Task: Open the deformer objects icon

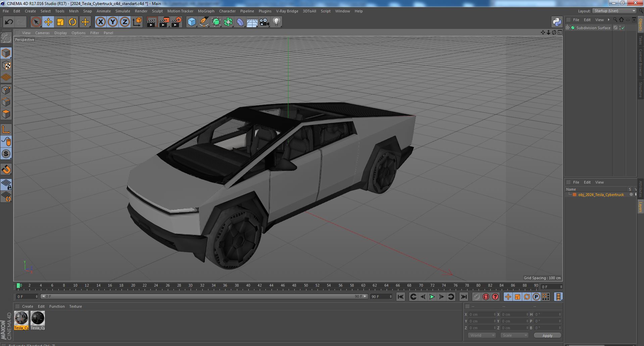Action: (240, 22)
